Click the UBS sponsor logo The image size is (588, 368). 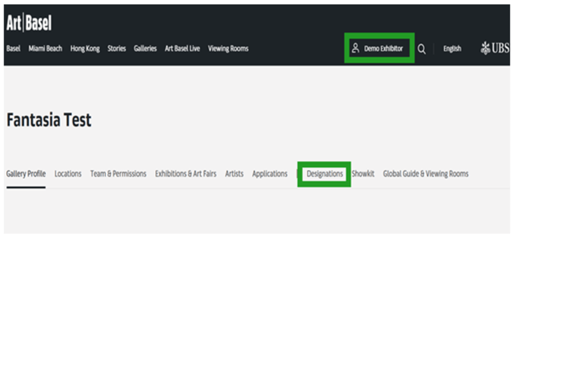(x=495, y=48)
